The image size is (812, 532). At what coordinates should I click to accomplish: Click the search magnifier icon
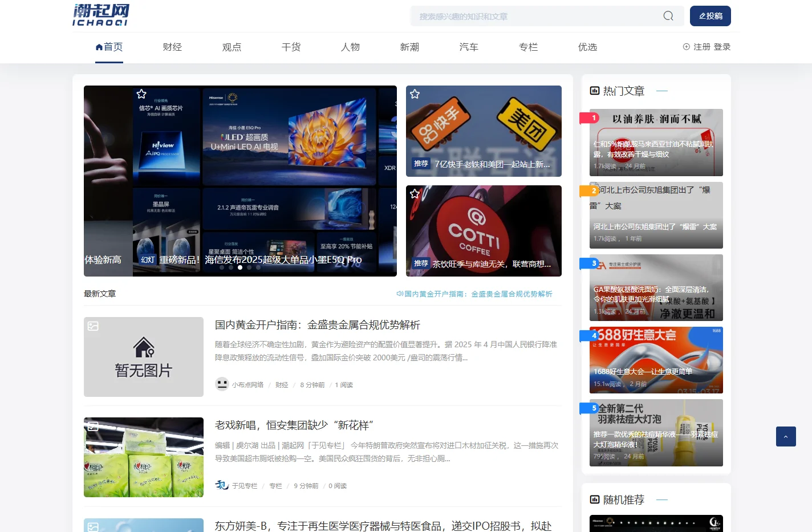point(668,16)
